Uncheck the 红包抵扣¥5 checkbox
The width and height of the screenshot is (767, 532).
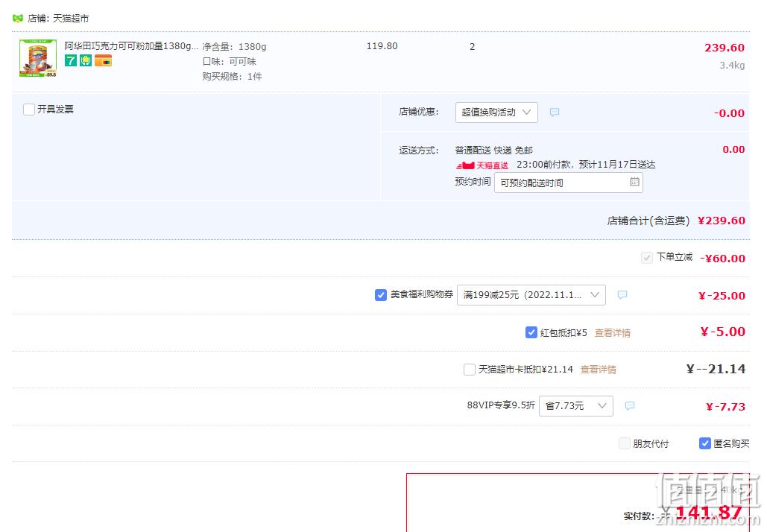point(531,332)
